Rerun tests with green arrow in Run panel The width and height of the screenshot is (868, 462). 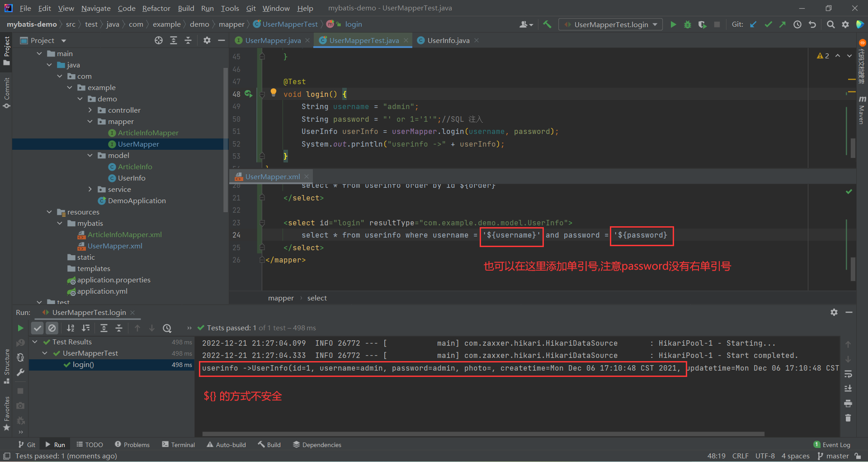tap(20, 328)
